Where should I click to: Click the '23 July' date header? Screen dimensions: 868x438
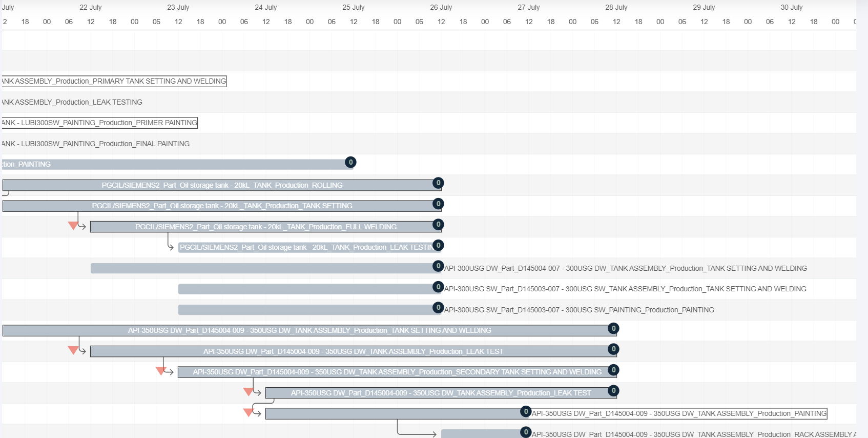tap(178, 7)
